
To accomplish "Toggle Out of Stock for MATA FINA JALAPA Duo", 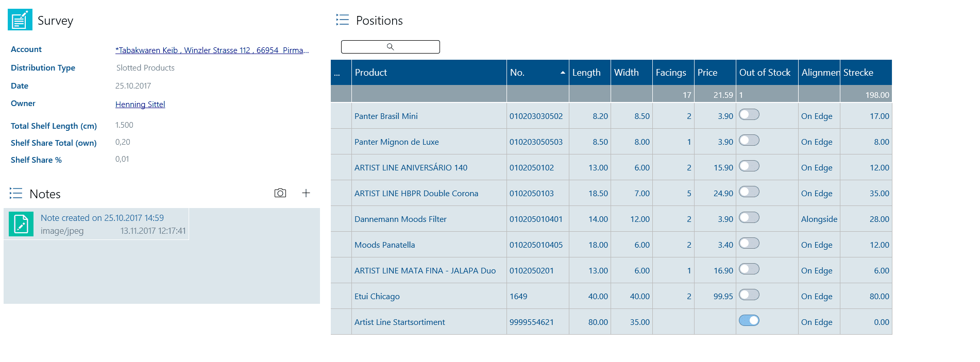I will click(749, 269).
